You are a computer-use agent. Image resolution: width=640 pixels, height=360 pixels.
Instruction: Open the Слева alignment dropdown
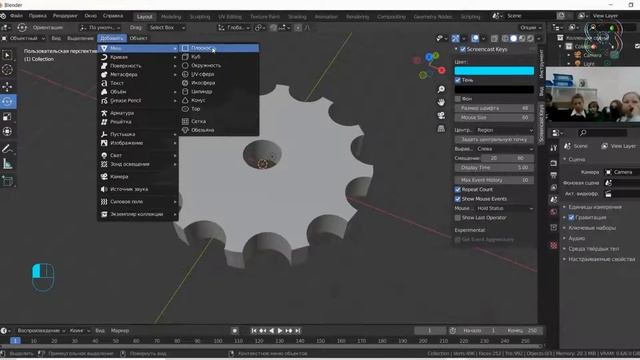[504, 149]
